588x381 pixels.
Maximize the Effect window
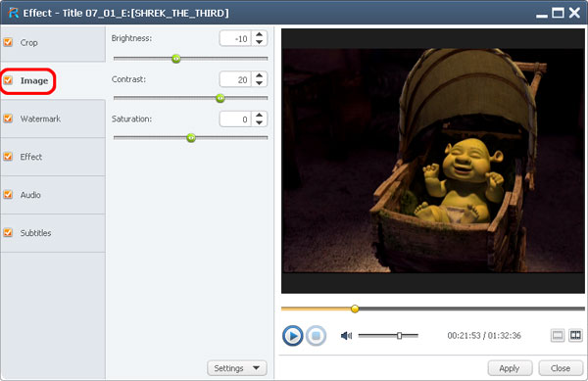click(x=558, y=13)
